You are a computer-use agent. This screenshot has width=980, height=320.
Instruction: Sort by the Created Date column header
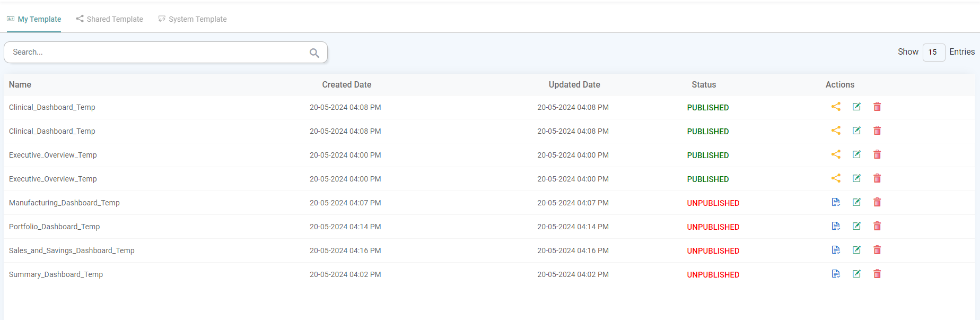click(346, 84)
